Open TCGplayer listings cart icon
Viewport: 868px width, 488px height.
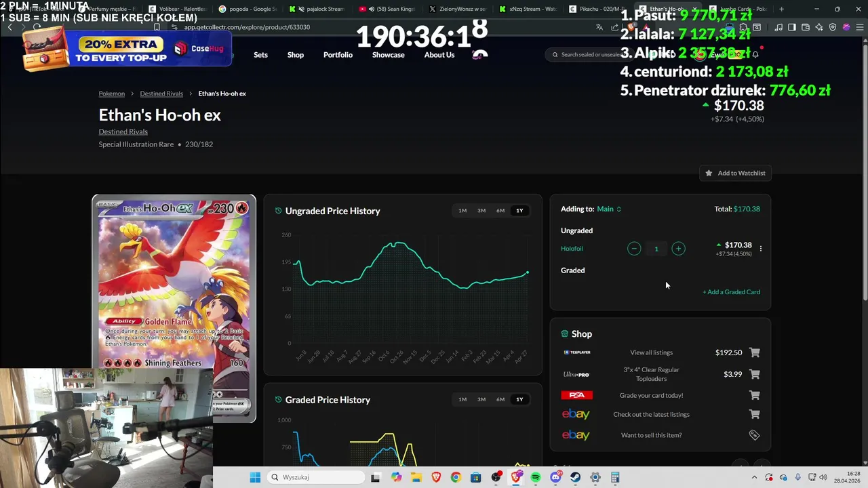click(x=755, y=352)
